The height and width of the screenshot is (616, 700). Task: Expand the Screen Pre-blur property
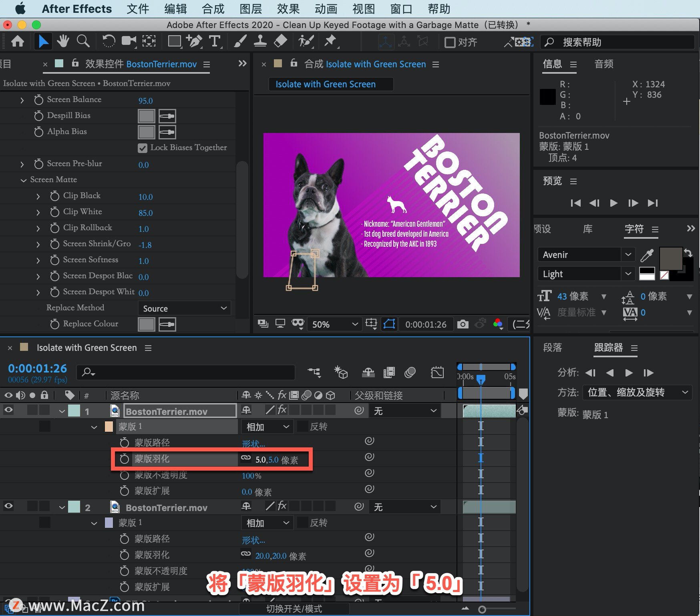point(22,164)
